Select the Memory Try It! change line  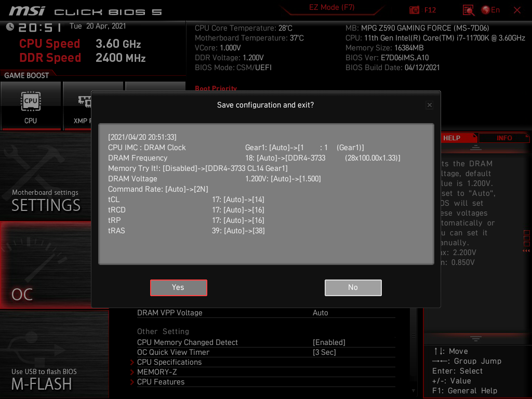[198, 168]
